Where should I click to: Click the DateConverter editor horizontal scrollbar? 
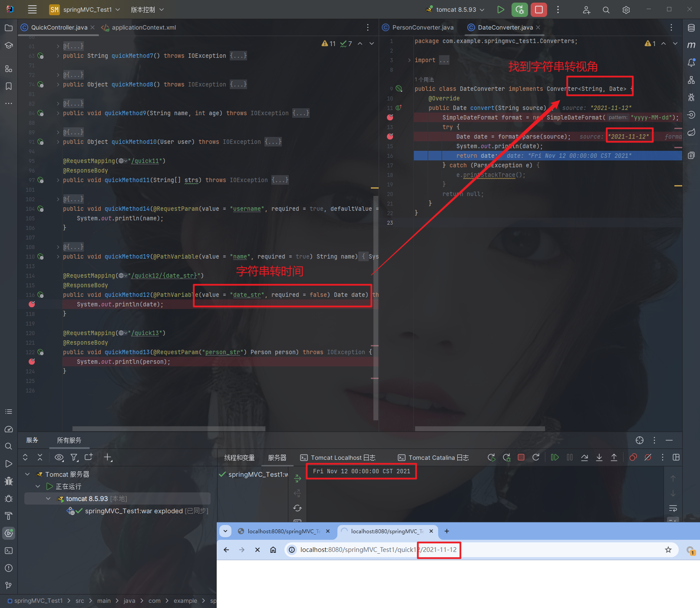coord(480,429)
